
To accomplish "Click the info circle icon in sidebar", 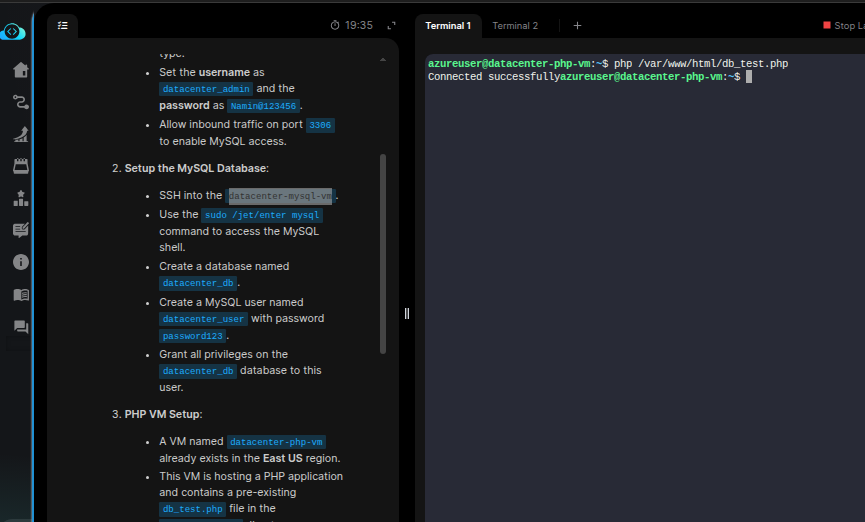I will tap(20, 262).
